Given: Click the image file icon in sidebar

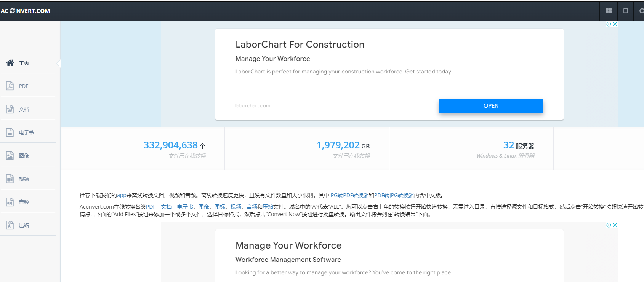Looking at the screenshot, I should [x=10, y=156].
